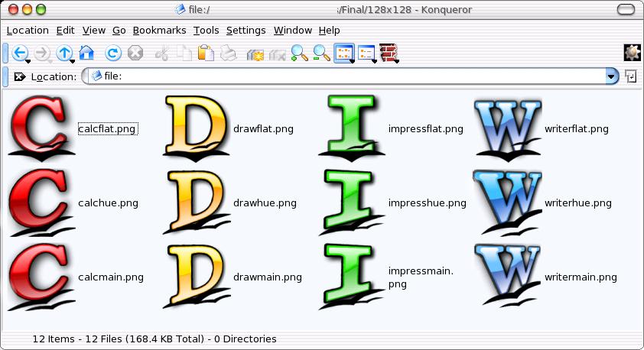Click the red brick wall toolbar icon
Viewport: 644px width, 350px height.
click(388, 53)
